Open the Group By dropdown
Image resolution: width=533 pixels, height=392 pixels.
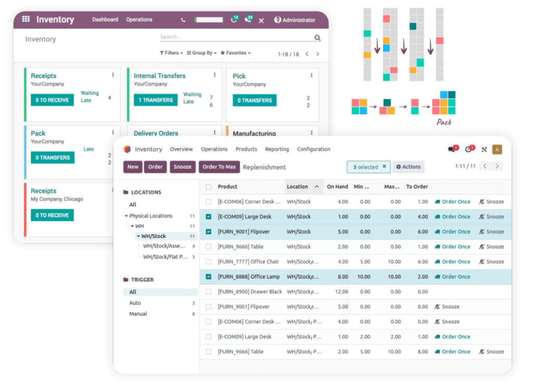201,53
